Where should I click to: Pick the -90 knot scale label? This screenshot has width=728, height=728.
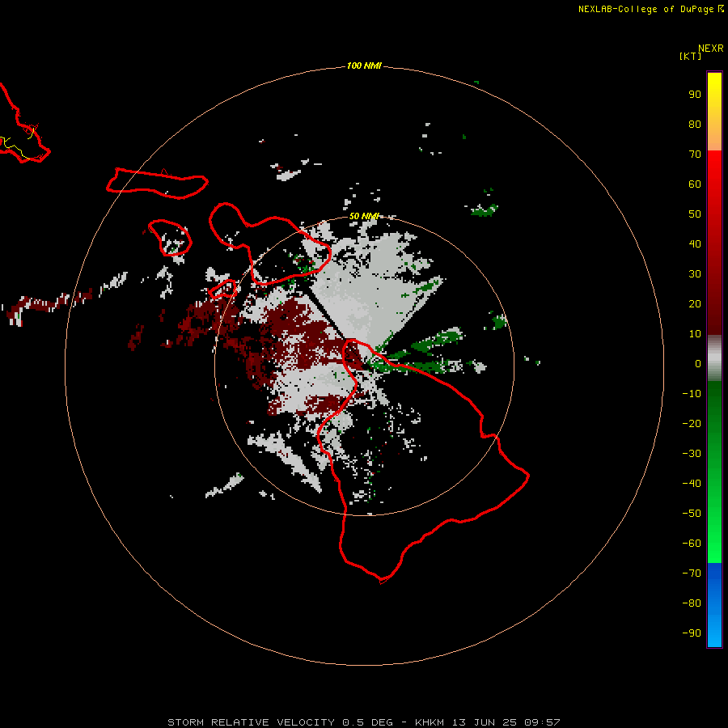pos(692,633)
